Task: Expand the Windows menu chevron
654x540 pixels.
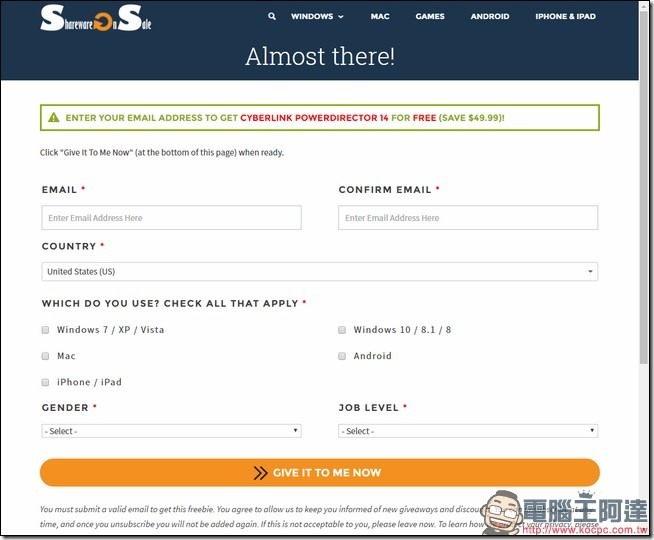Action: tap(341, 17)
